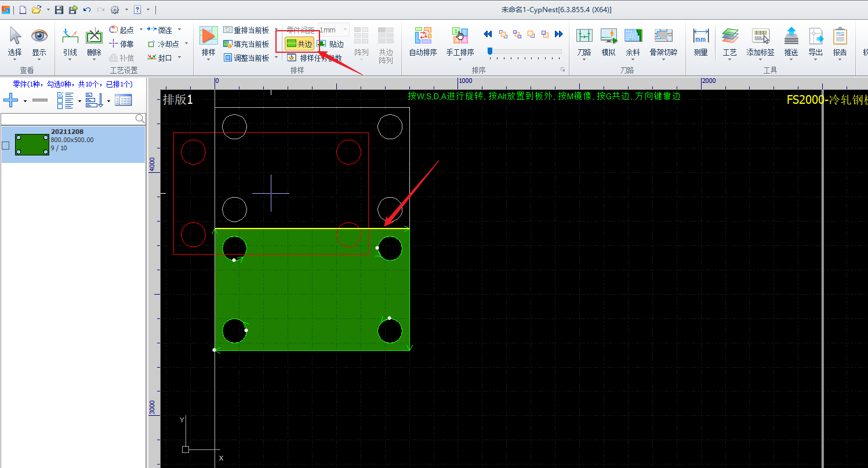Click the 封口 (Seal) tool
868x468 pixels.
[160, 57]
